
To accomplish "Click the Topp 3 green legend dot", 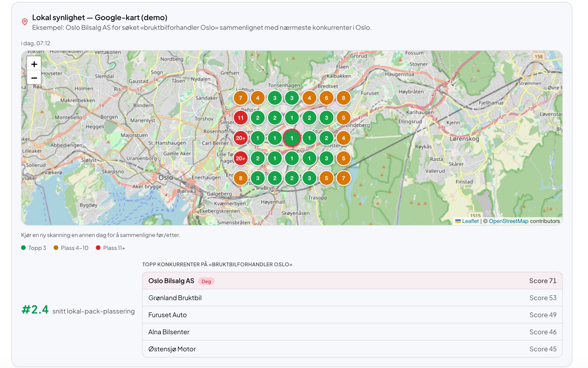I will [x=24, y=248].
